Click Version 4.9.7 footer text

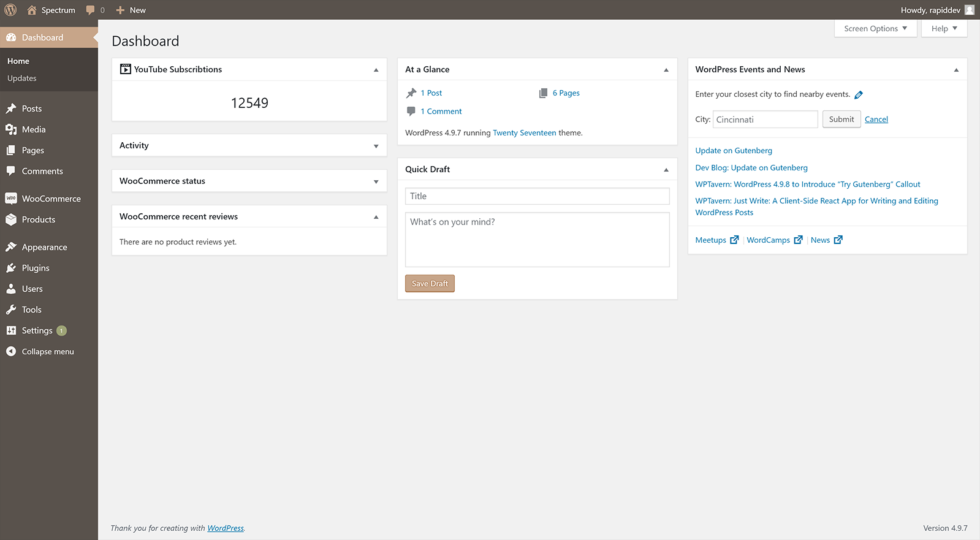[x=945, y=528]
